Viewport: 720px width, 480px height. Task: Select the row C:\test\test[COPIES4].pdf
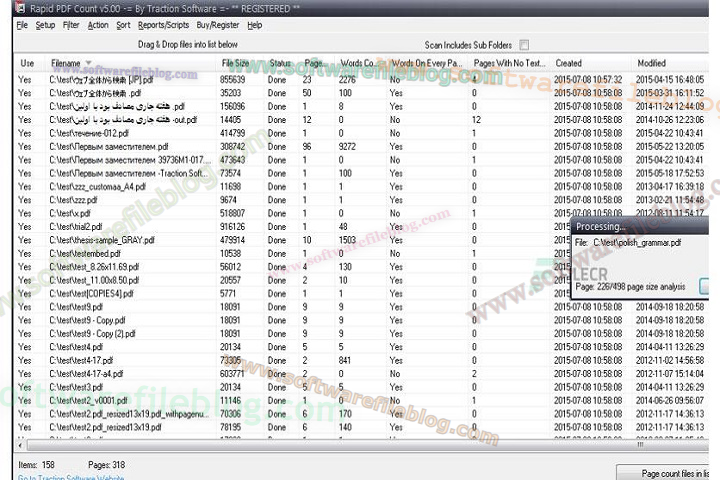(294, 294)
